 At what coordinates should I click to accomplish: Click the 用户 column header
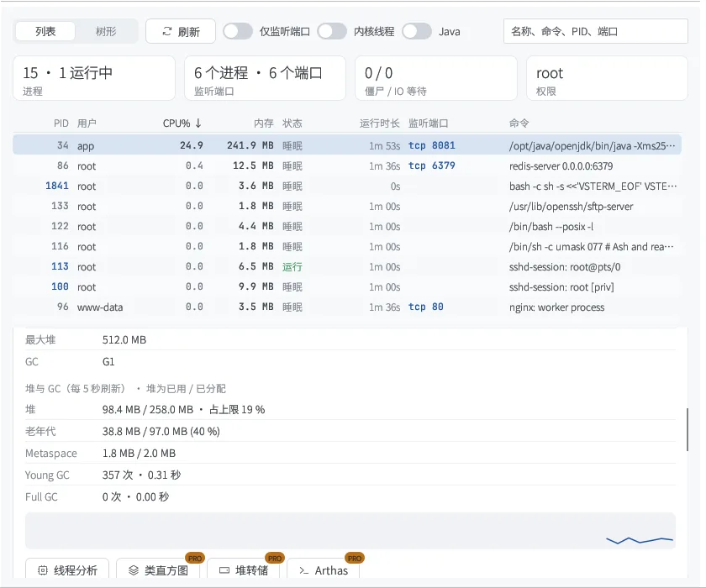pyautogui.click(x=87, y=123)
